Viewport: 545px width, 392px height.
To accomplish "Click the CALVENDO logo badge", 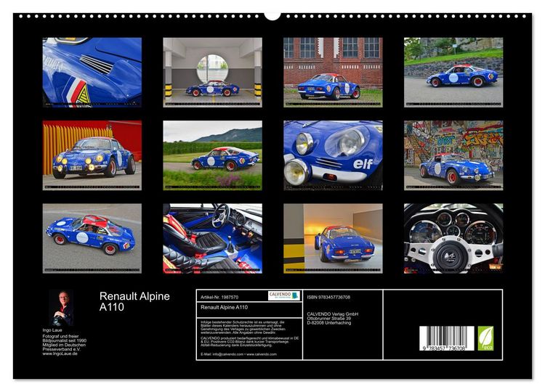I will (x=284, y=296).
